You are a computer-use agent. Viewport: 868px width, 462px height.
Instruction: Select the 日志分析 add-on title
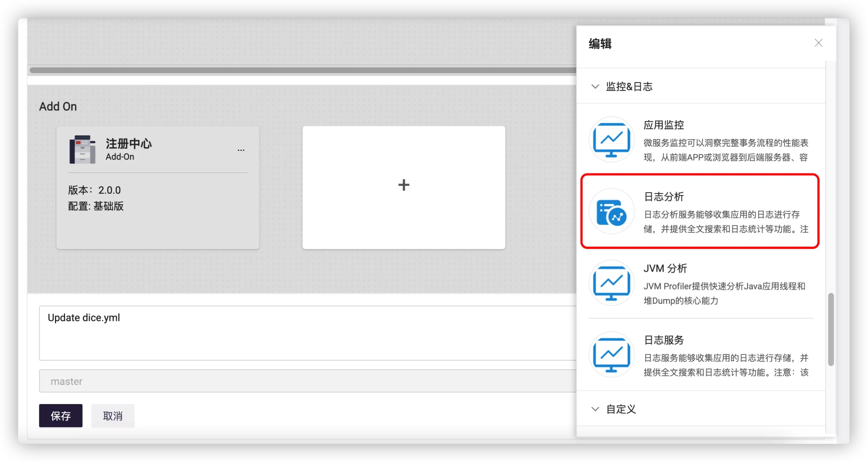pyautogui.click(x=664, y=197)
